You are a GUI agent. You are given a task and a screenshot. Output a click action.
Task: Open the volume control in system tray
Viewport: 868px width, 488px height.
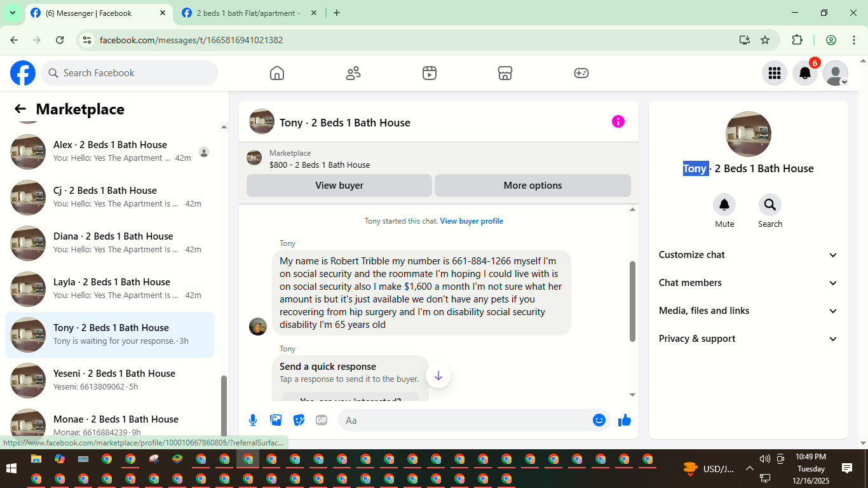point(764,459)
